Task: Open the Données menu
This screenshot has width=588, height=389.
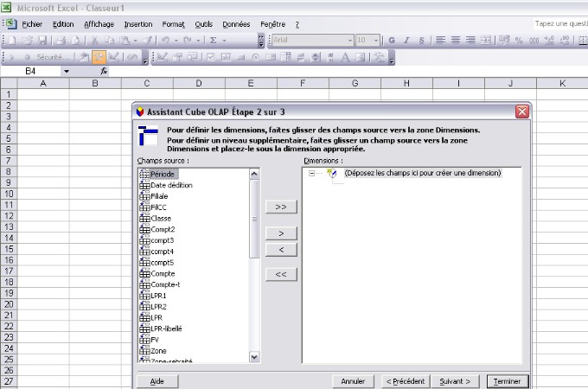Action: coord(236,24)
